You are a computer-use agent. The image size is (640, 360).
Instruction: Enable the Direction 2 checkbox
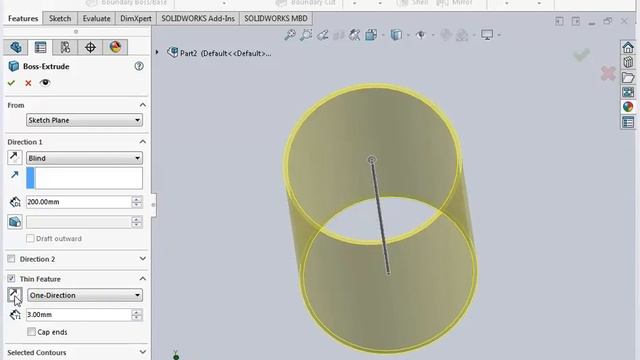[11, 259]
